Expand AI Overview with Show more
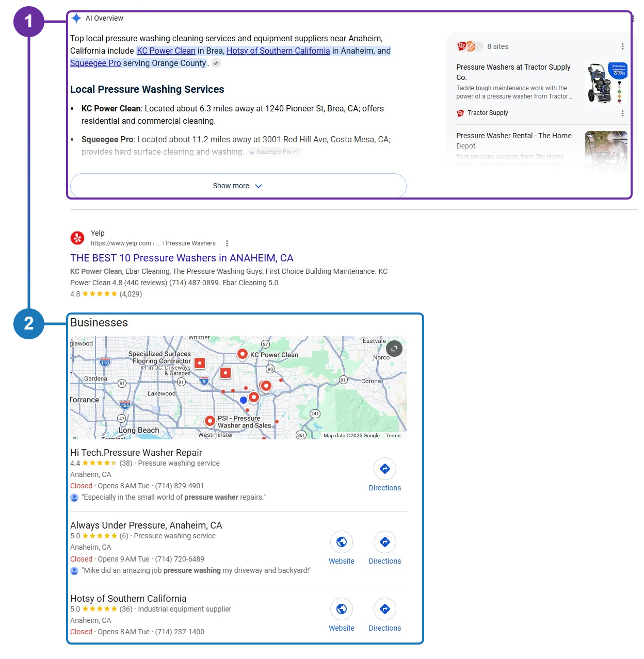The image size is (644, 659). pos(238,186)
